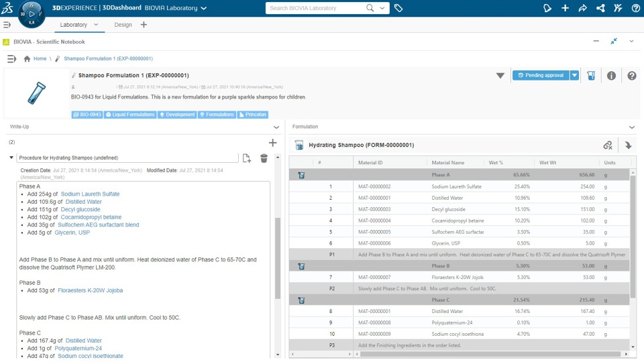Click the Formulations tag
This screenshot has height=362, width=644.
(x=217, y=115)
